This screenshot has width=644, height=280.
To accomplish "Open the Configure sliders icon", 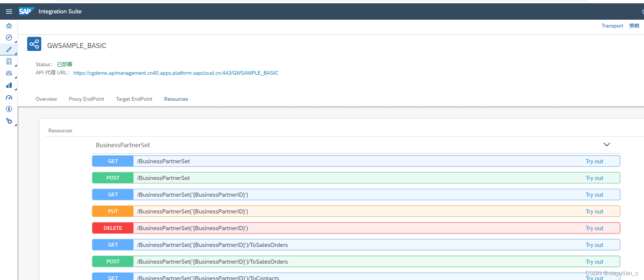I will 9,73.
